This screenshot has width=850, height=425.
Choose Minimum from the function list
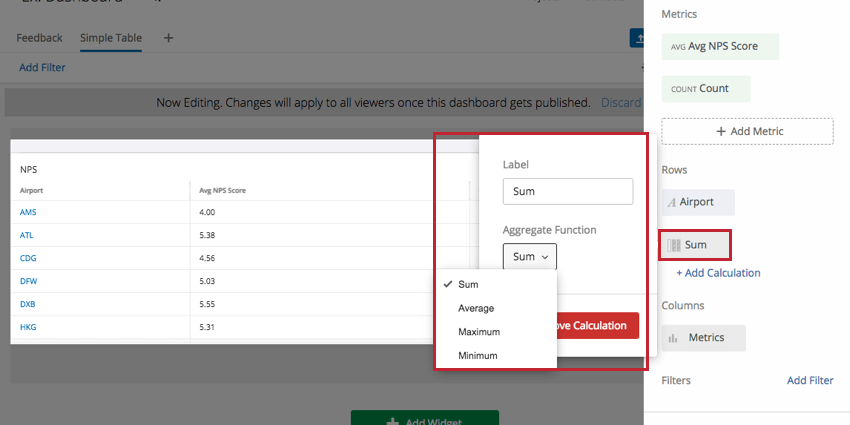pos(477,355)
